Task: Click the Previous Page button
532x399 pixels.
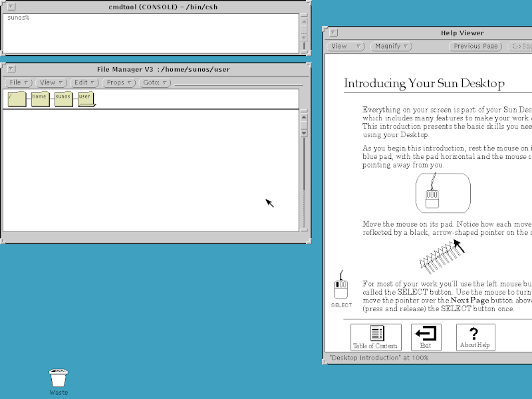Action: [x=475, y=47]
